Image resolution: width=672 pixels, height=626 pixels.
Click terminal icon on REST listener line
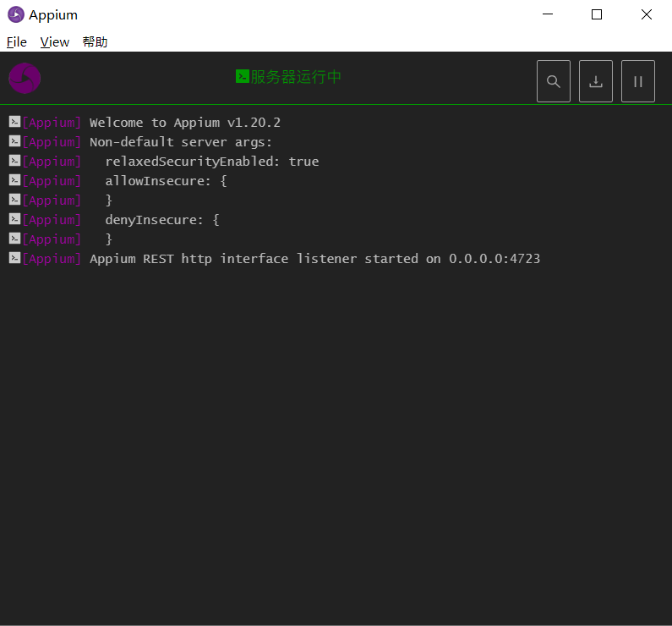[14, 258]
